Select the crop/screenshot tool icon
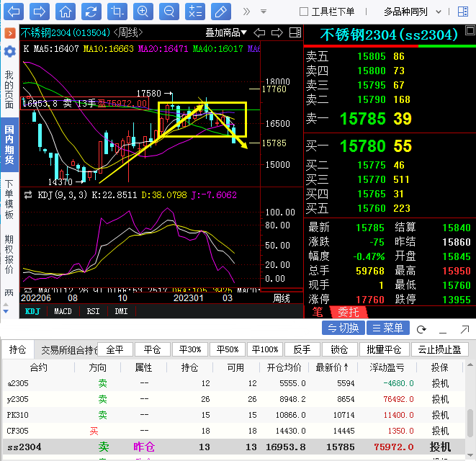The image size is (476, 461). 117,12
